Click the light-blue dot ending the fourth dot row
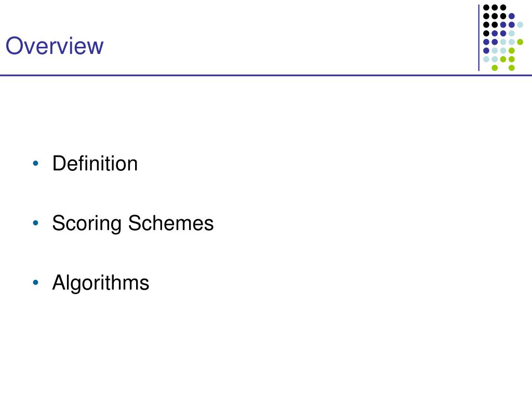532x399 pixels. click(512, 33)
